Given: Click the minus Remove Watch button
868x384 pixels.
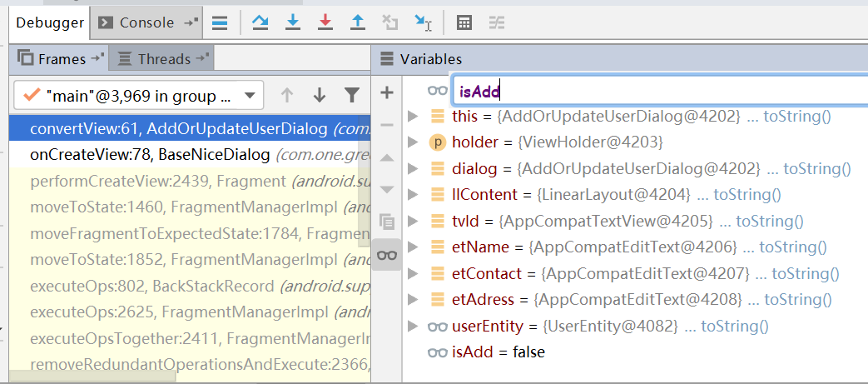Looking at the screenshot, I should (387, 125).
